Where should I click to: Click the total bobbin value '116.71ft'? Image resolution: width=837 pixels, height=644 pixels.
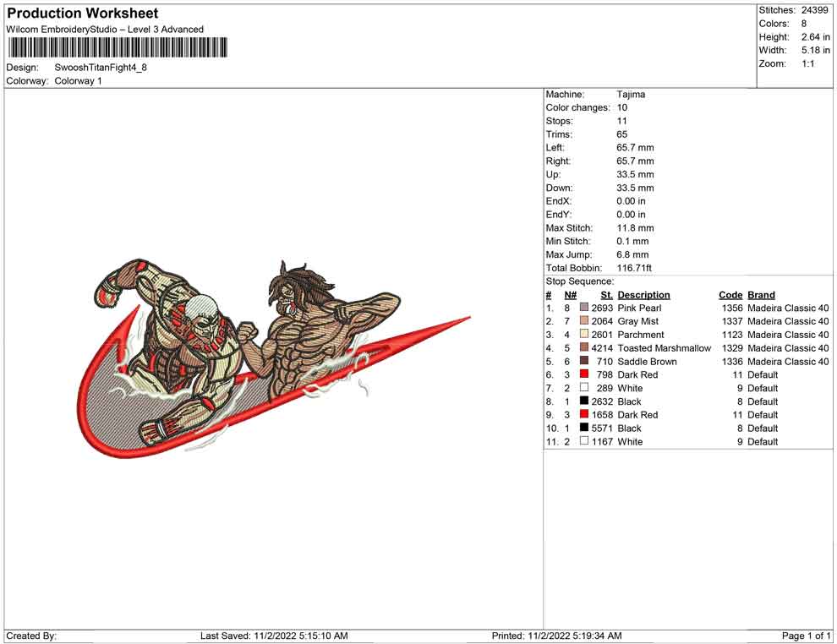pos(634,267)
